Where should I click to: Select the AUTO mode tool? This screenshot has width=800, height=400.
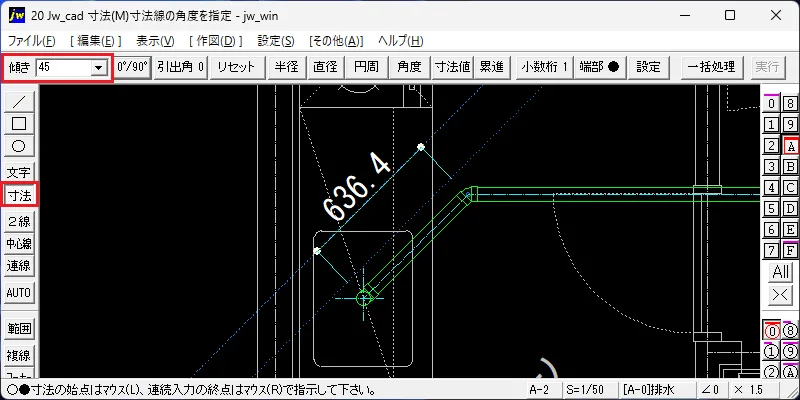pos(19,293)
